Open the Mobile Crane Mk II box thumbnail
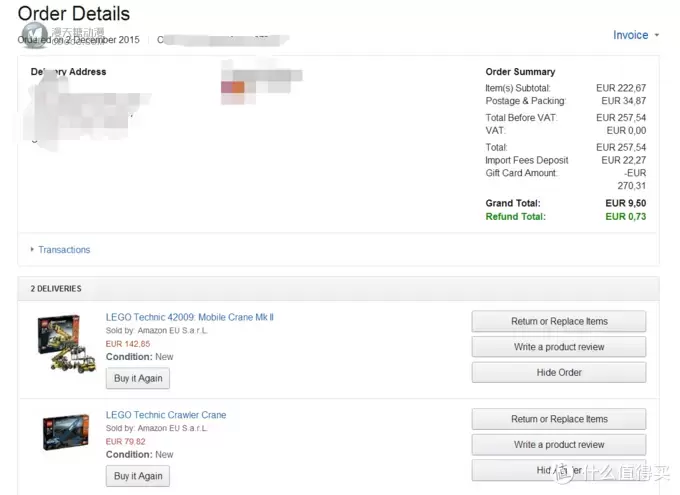Viewport: 680px width, 495px height. click(66, 344)
